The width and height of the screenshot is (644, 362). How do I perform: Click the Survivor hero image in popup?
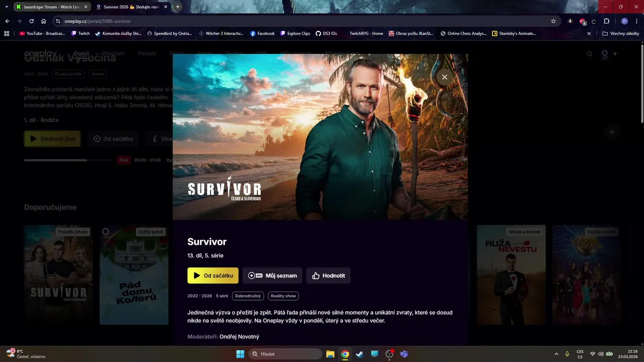[320, 137]
